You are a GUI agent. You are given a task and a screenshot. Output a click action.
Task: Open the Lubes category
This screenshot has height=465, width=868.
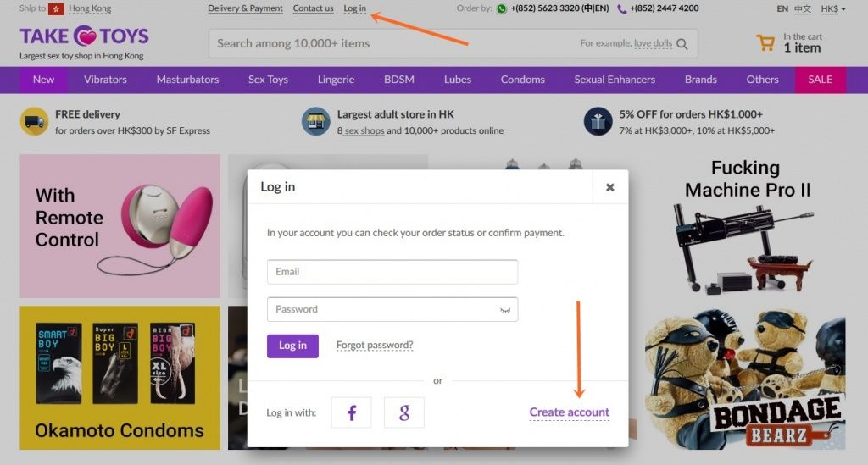point(457,80)
